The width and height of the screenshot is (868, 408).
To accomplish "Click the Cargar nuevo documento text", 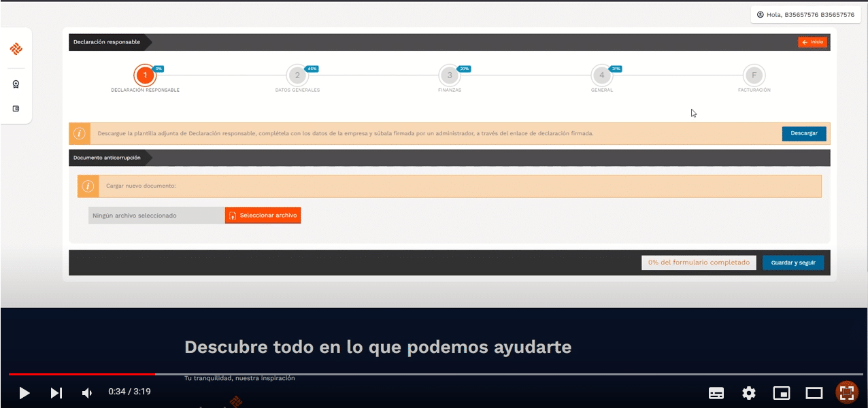I will [x=141, y=186].
